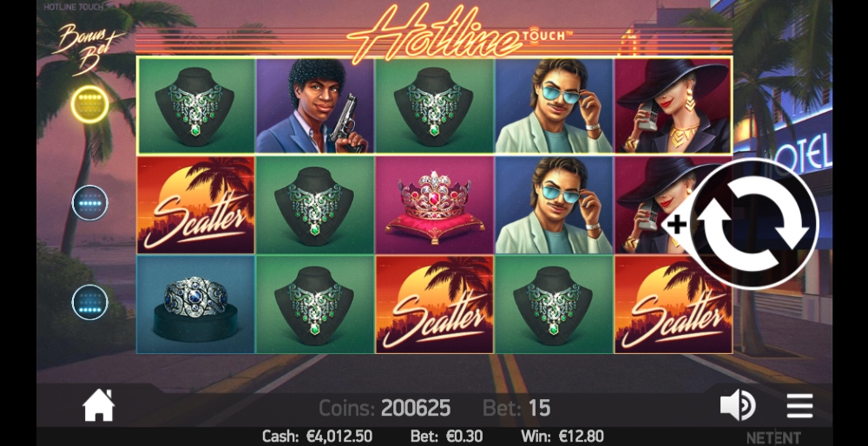Tap the crown on cushion symbol

(x=435, y=205)
